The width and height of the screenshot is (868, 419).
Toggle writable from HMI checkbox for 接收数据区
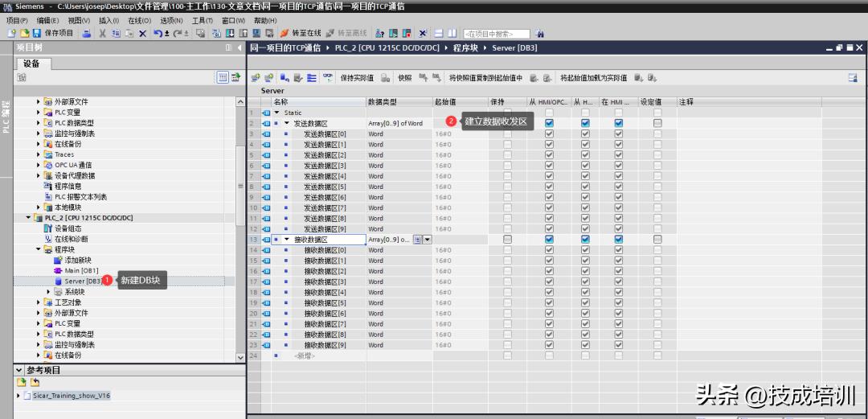[x=585, y=240]
